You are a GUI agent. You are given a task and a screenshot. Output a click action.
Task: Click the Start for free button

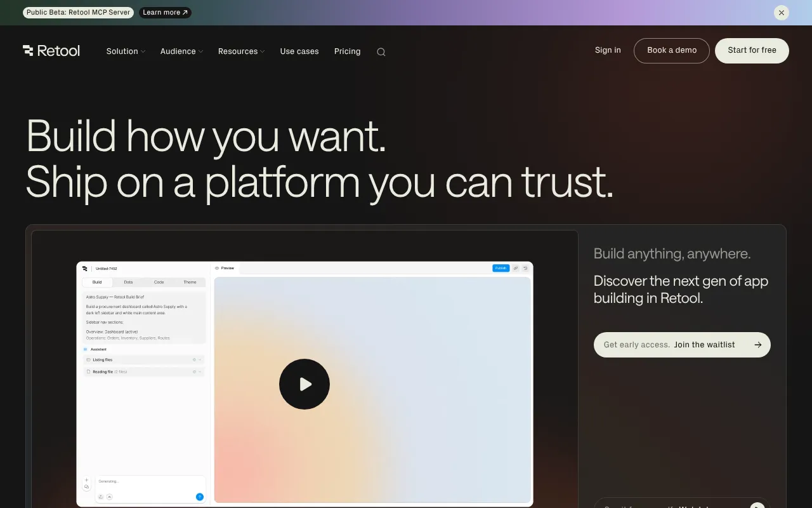(x=752, y=51)
